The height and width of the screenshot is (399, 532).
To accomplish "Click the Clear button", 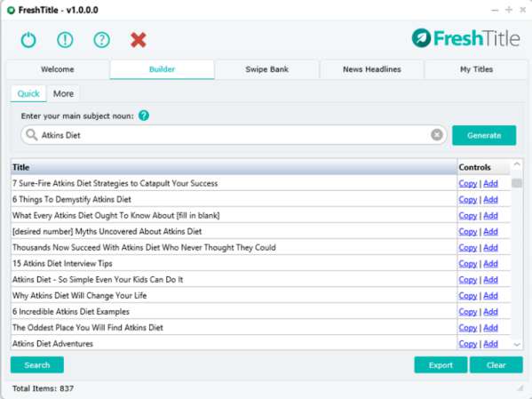I will click(496, 365).
